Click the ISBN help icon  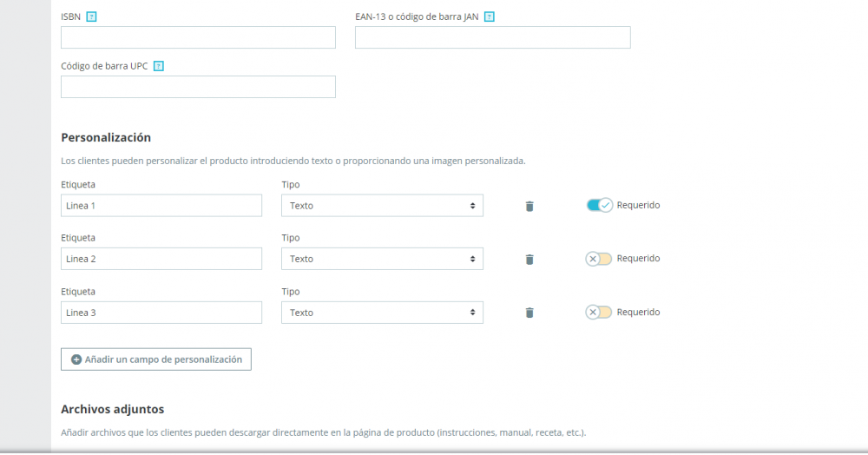91,16
